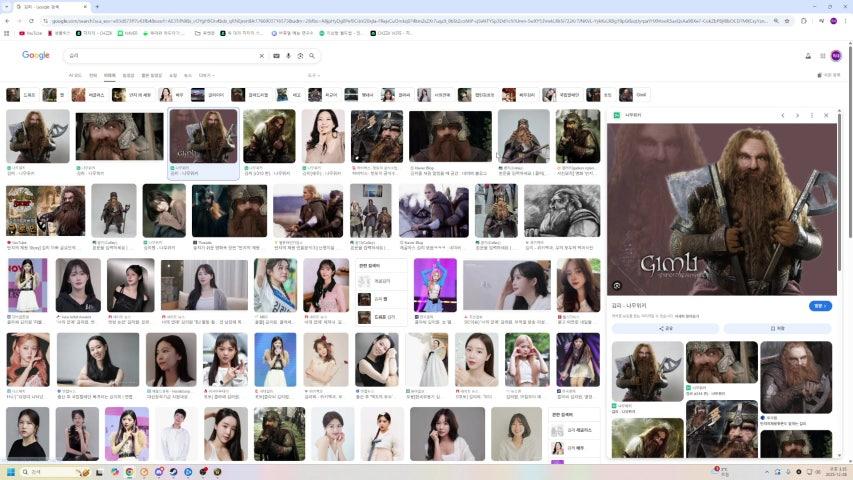This screenshot has width=853, height=480.
Task: Focus the Google search input field
Action: pos(163,56)
